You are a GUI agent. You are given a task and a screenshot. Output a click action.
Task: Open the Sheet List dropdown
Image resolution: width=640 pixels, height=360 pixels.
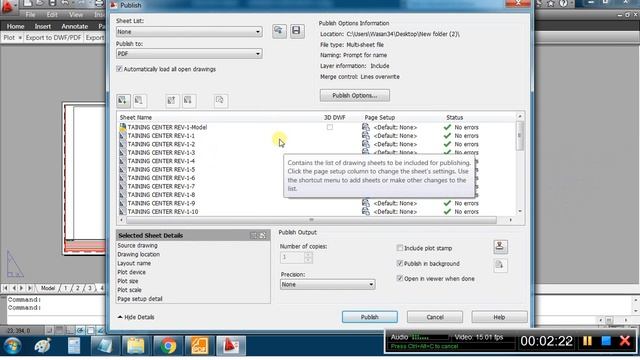click(x=189, y=31)
